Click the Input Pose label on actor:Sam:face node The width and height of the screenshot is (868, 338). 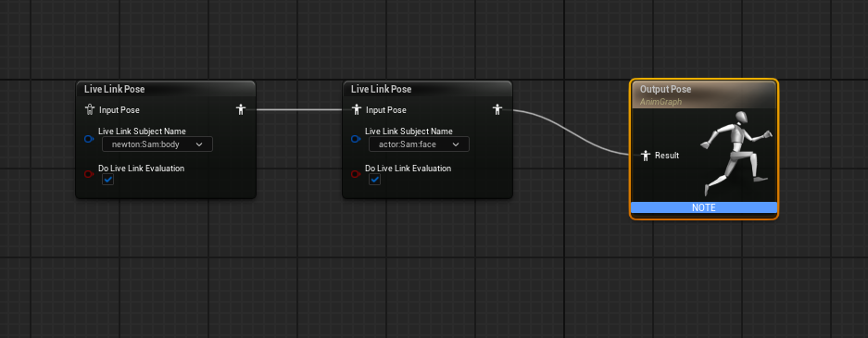coord(386,110)
